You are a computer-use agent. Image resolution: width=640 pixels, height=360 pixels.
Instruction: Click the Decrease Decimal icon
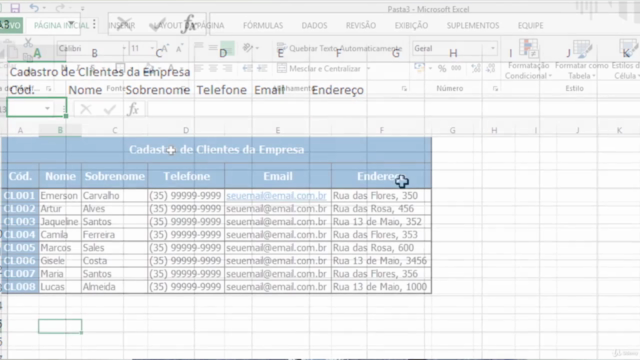[x=490, y=68]
